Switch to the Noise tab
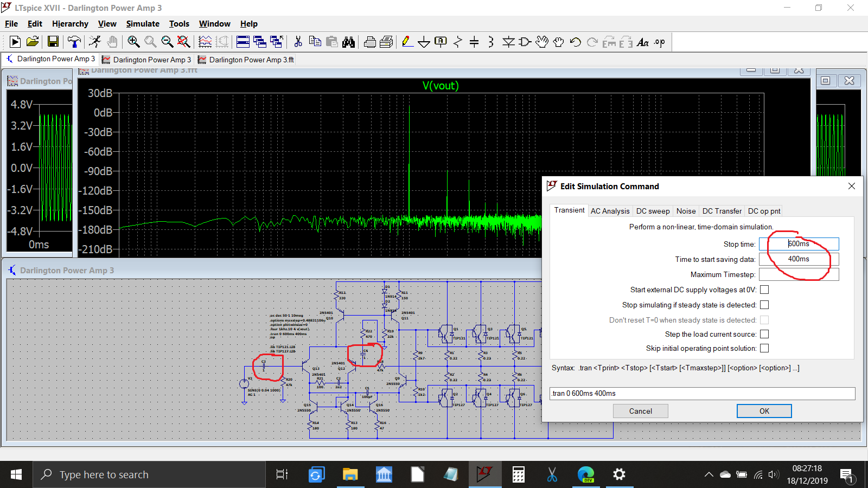The width and height of the screenshot is (868, 488). (x=686, y=211)
